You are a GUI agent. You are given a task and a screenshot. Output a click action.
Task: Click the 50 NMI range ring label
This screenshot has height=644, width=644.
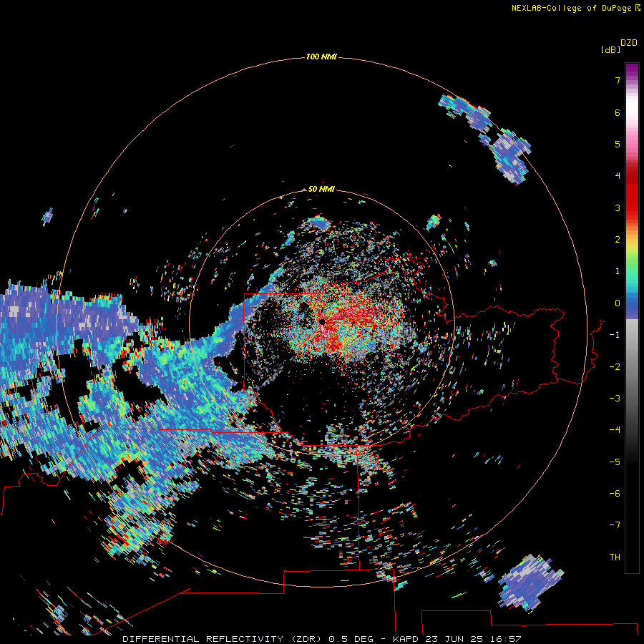coord(321,189)
